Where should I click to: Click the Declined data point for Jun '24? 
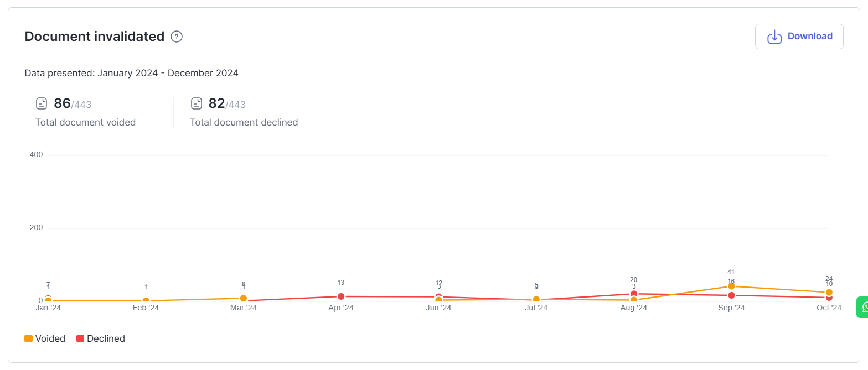coord(438,296)
